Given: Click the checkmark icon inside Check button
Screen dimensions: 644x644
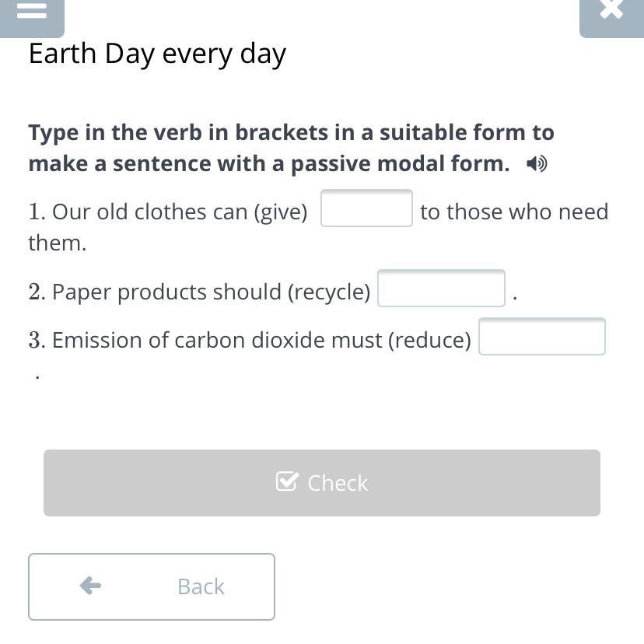Looking at the screenshot, I should 287,482.
